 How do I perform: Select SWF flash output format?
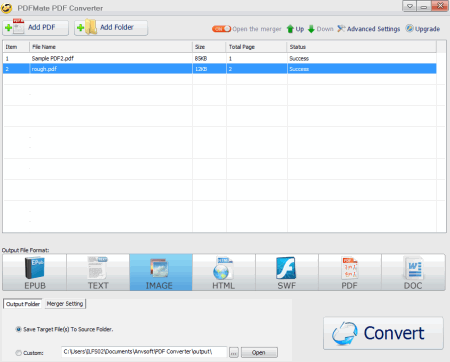coord(287,272)
